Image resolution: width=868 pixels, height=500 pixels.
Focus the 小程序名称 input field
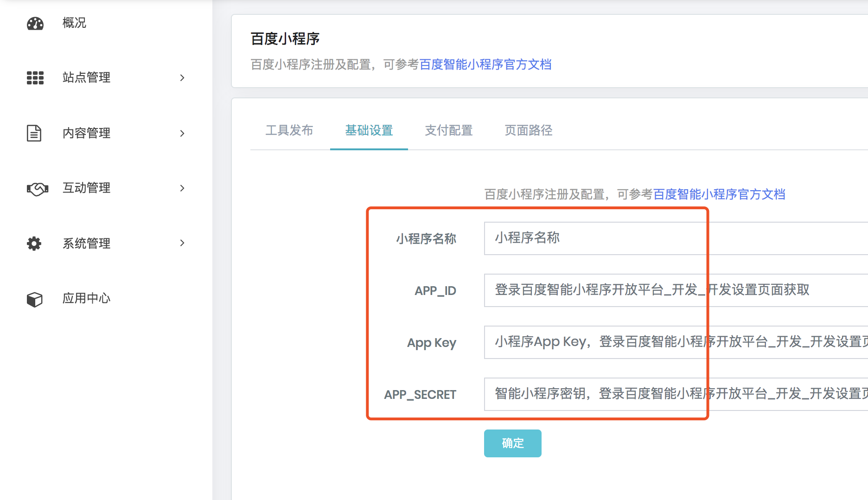coord(676,238)
